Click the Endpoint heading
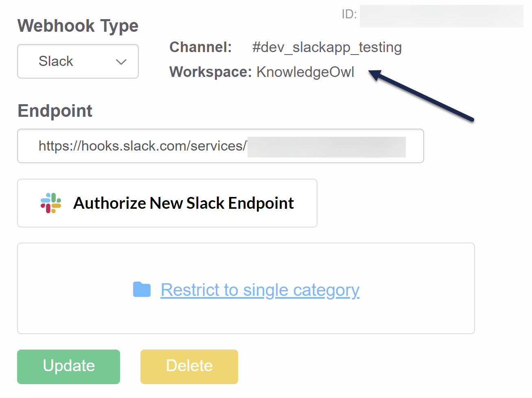The width and height of the screenshot is (532, 398). 55,111
